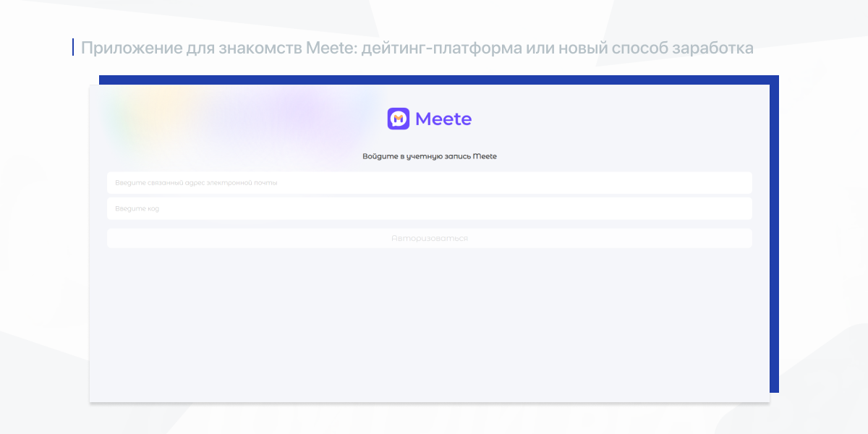
Task: Click the article title about Meete dating app
Action: 417,48
